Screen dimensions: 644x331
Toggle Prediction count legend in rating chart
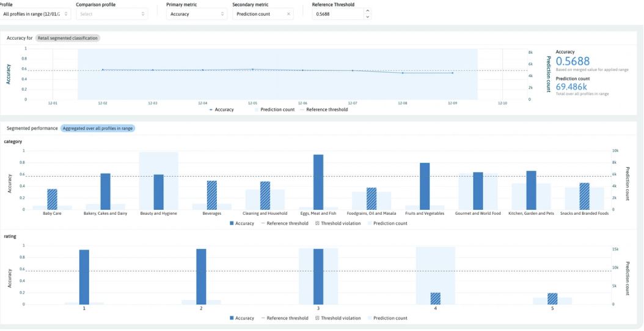click(389, 318)
